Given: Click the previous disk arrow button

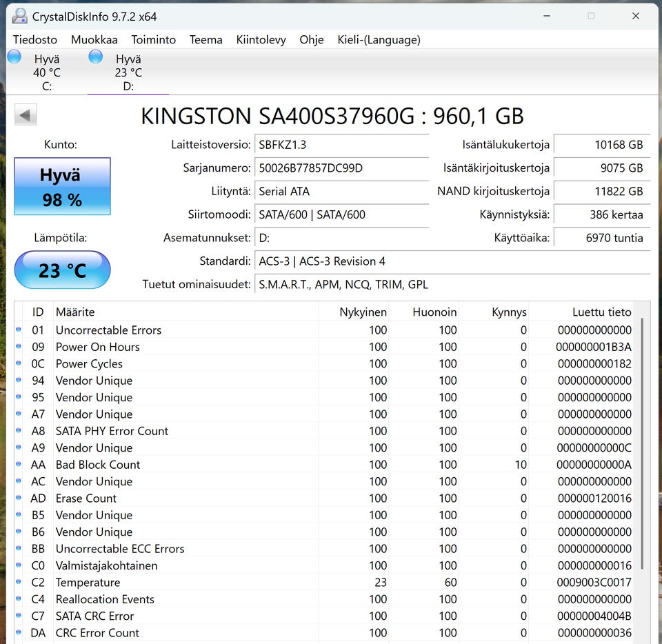Looking at the screenshot, I should (26, 115).
